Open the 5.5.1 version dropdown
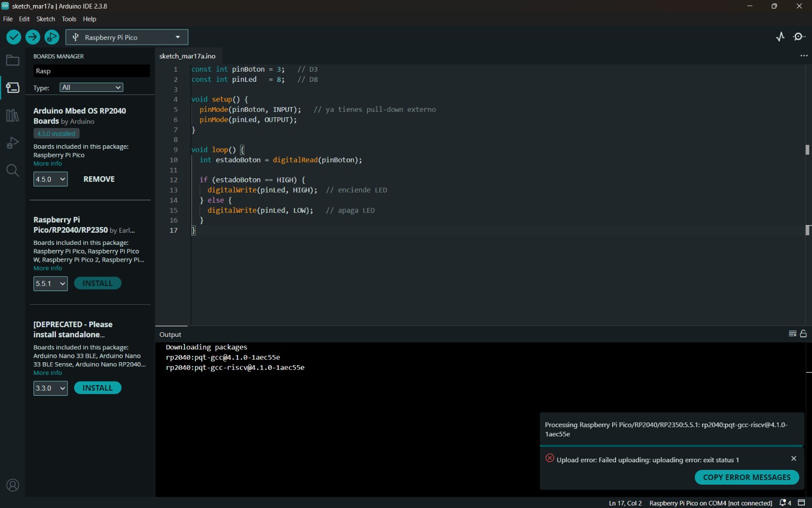Screen dimensions: 812x508 pos(50,283)
